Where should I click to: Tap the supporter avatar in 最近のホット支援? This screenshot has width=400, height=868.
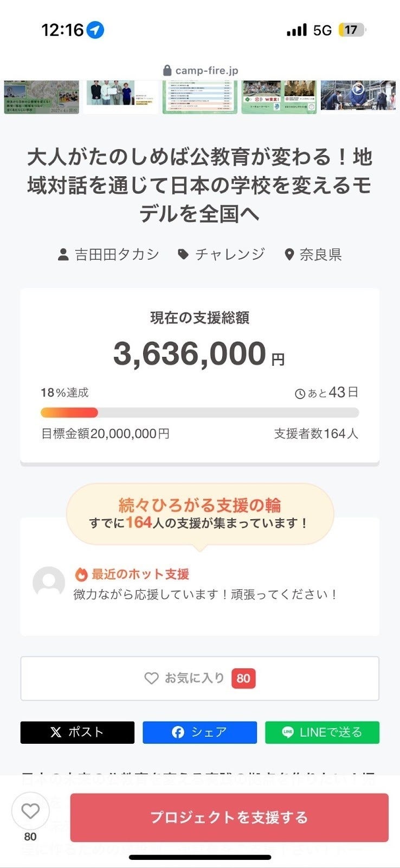point(49,583)
